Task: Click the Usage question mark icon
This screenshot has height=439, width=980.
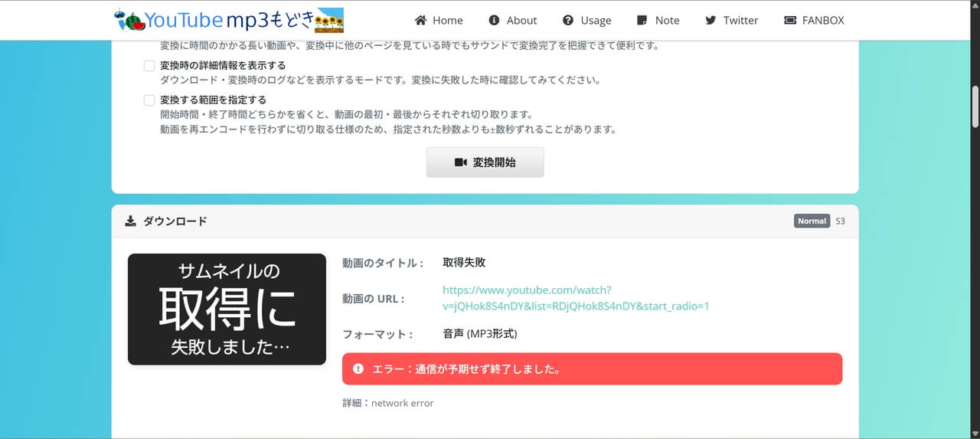Action: tap(568, 21)
